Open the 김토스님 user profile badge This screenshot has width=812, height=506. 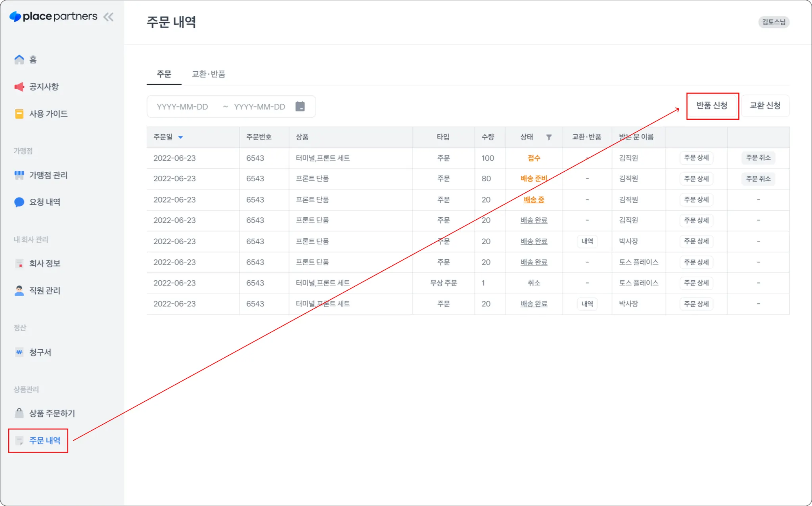(x=774, y=22)
